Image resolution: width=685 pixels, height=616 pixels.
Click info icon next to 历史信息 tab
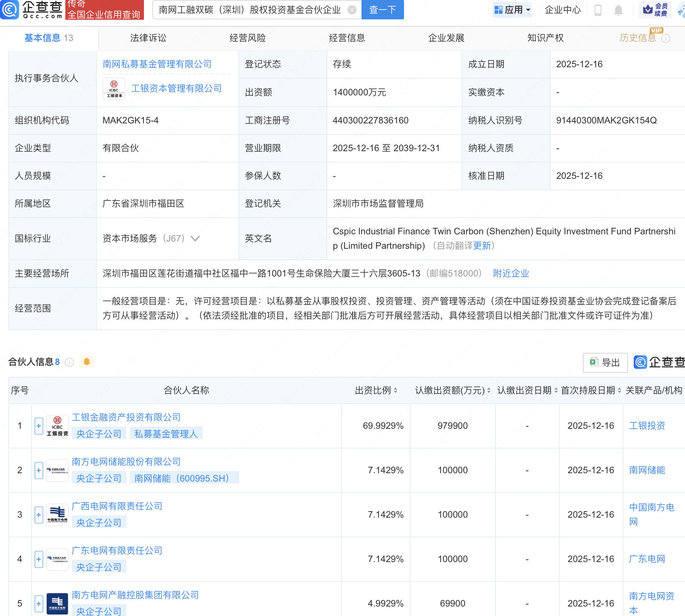(x=666, y=38)
